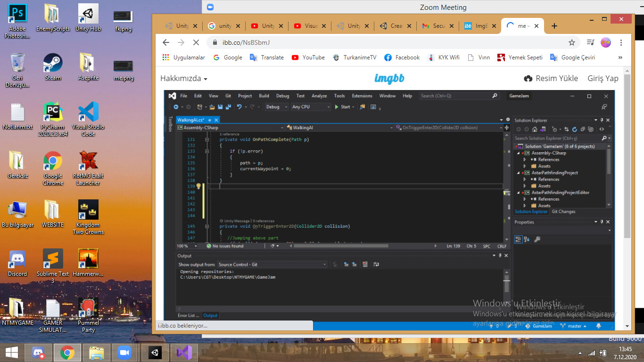Open the Translate bookmark
This screenshot has width=644, height=362.
[x=266, y=58]
